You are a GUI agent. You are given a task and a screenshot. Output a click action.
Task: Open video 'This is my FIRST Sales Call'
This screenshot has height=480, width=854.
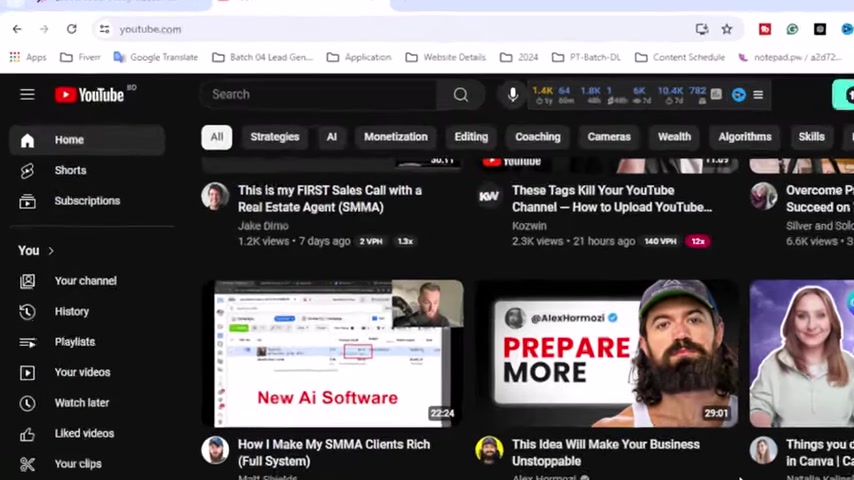[330, 199]
